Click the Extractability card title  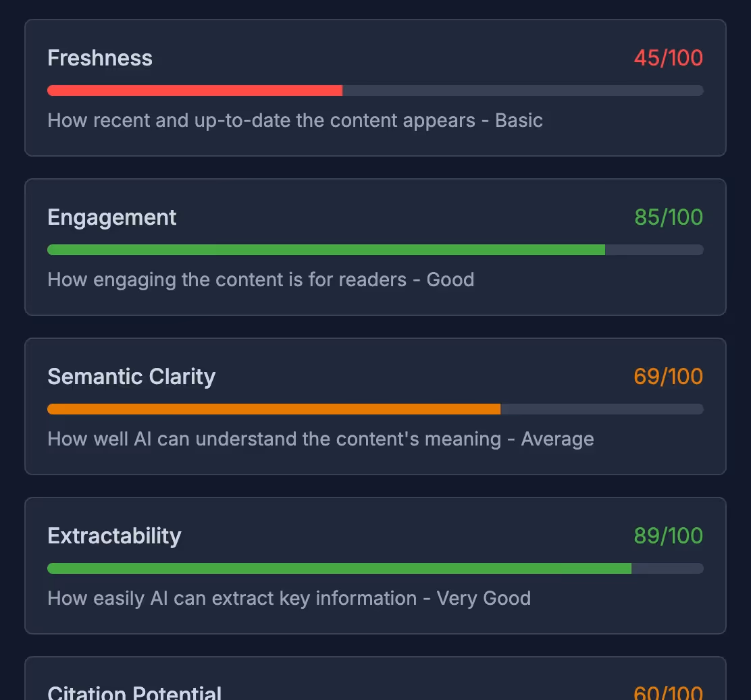(114, 536)
